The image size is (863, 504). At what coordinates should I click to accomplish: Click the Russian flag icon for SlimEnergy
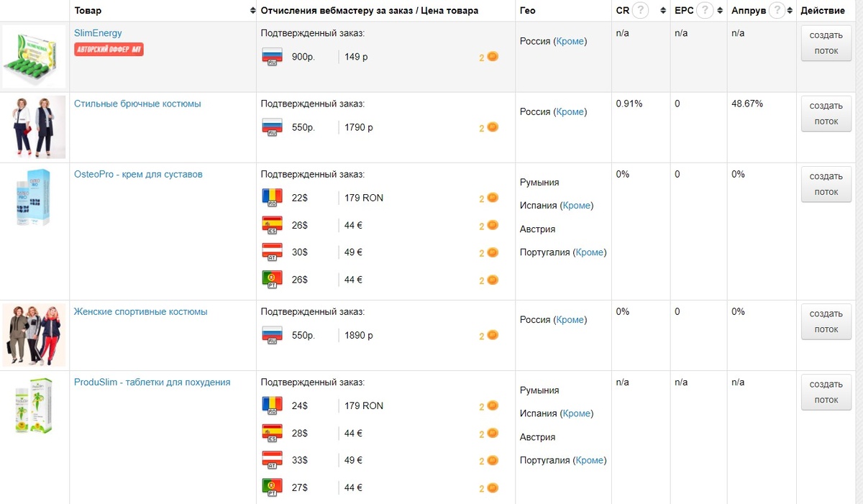[273, 57]
